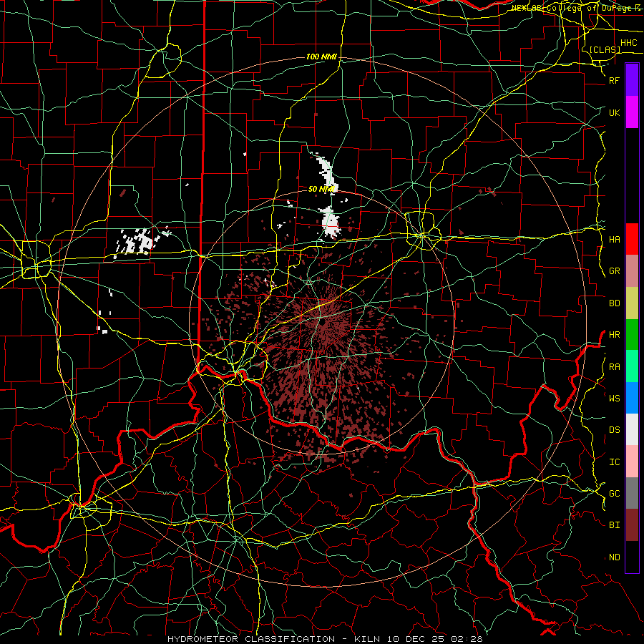The height and width of the screenshot is (644, 644).
Task: Select the 'DS' legend label
Action: (615, 430)
